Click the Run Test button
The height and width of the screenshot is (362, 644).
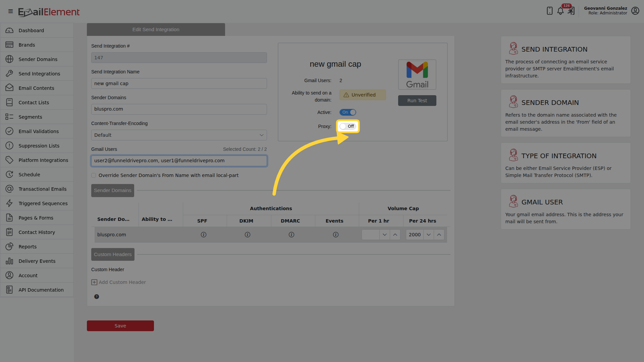[x=417, y=101]
